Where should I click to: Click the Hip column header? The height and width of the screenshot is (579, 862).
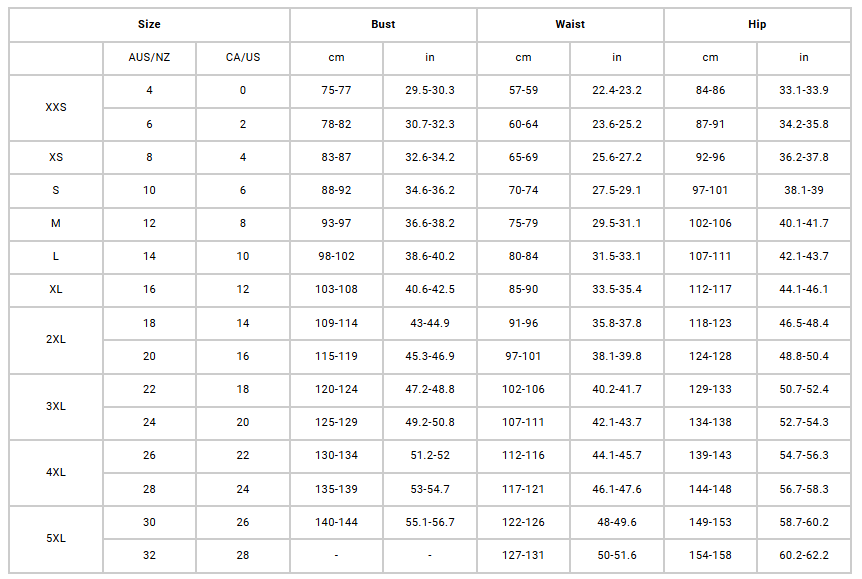click(x=757, y=24)
